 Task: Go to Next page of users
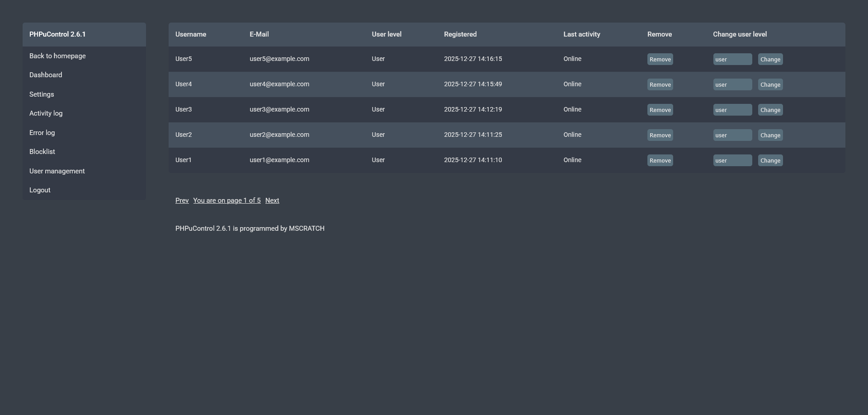272,201
